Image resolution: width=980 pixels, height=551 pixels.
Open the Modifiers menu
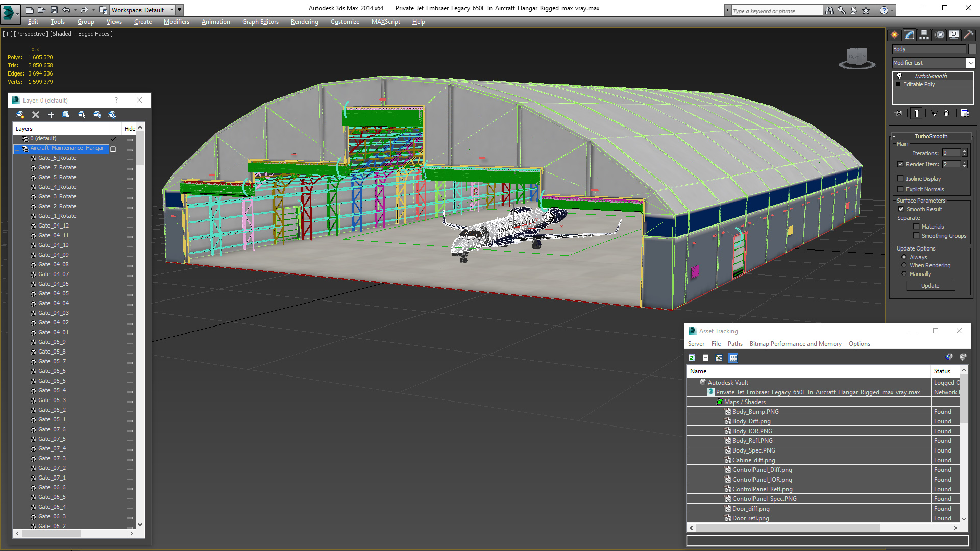(x=176, y=22)
